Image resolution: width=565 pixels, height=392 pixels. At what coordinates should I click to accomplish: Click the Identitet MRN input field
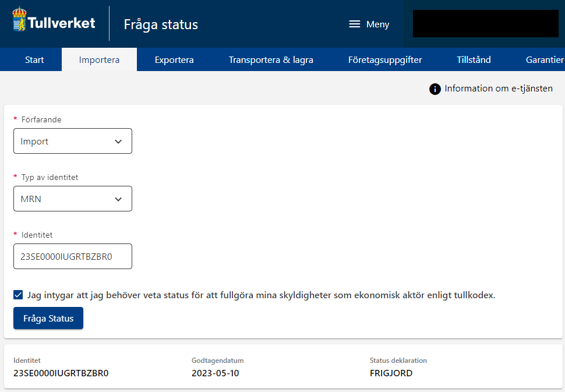click(x=73, y=256)
